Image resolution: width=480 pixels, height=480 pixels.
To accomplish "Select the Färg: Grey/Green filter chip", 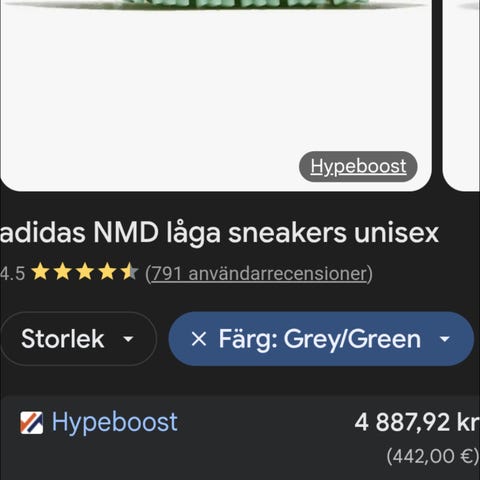I will coord(321,339).
